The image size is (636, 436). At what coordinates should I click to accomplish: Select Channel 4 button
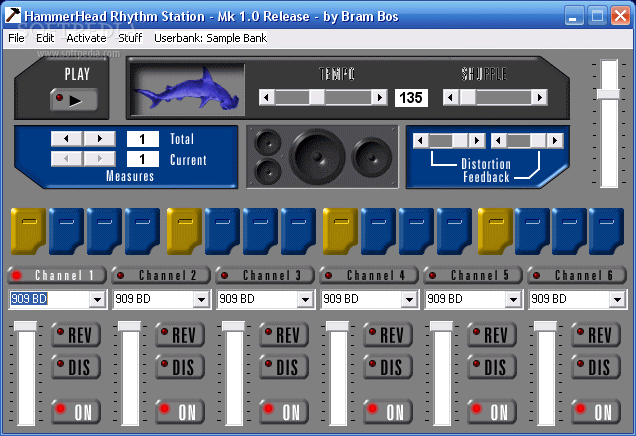tap(369, 275)
